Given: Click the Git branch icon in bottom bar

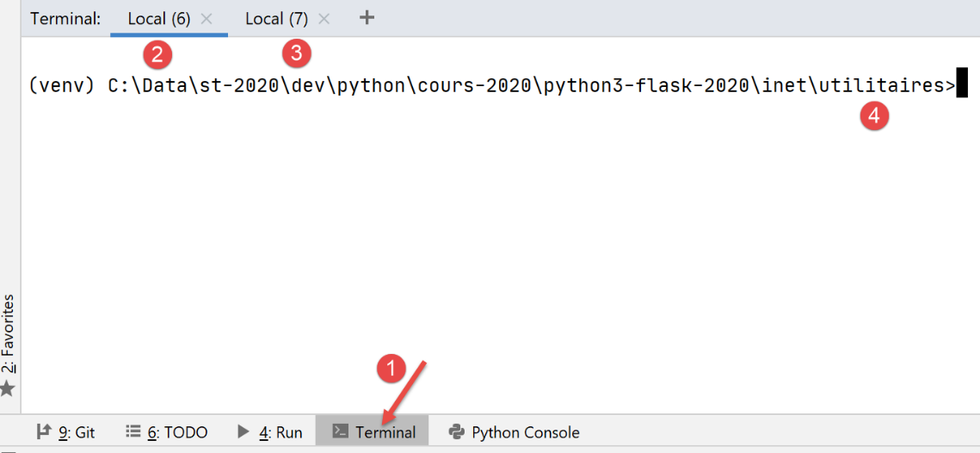Looking at the screenshot, I should click(x=43, y=431).
